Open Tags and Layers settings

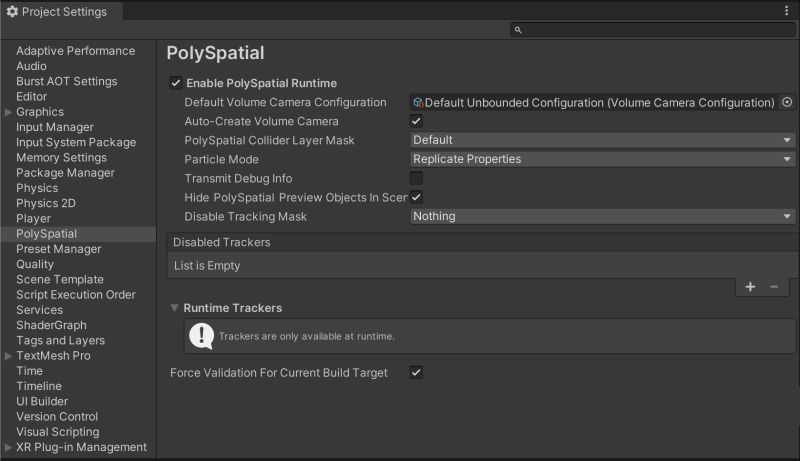click(60, 341)
